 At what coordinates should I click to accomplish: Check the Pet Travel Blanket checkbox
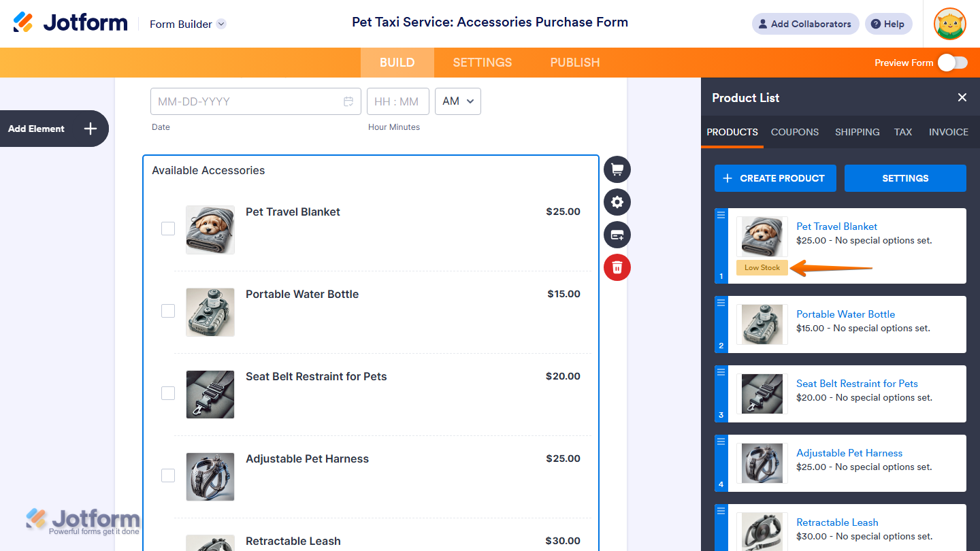[168, 229]
